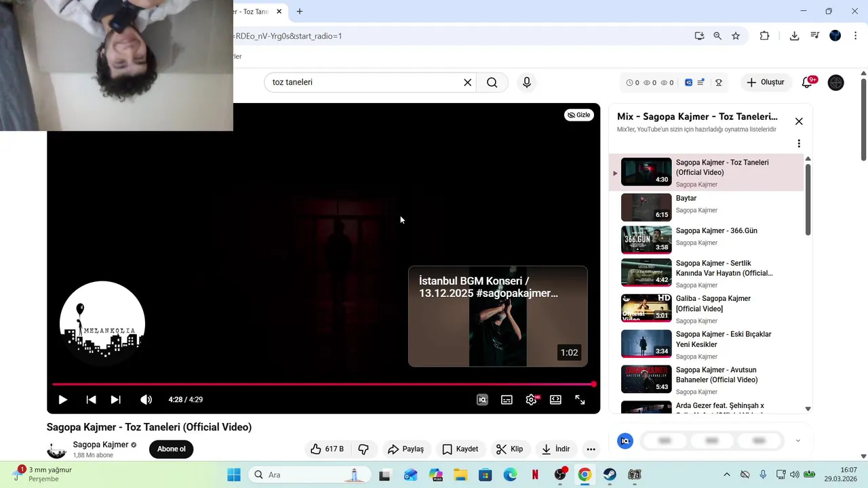The width and height of the screenshot is (868, 488).
Task: Close the Toz Taneleri browser tab
Action: (x=279, y=12)
